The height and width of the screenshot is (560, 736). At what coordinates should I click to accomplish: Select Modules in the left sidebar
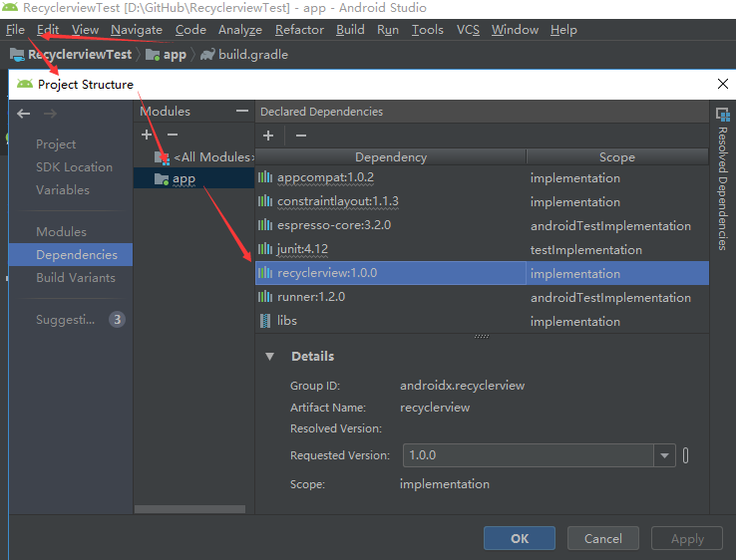click(x=61, y=232)
